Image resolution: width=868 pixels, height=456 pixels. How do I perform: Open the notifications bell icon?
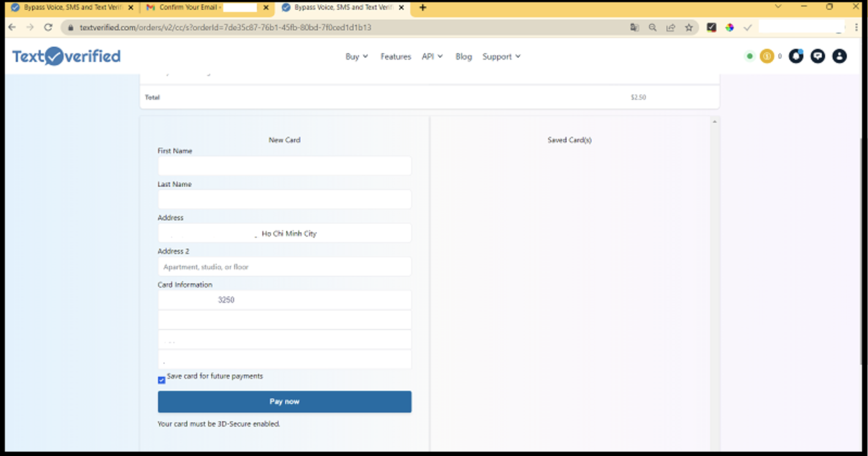click(x=796, y=56)
